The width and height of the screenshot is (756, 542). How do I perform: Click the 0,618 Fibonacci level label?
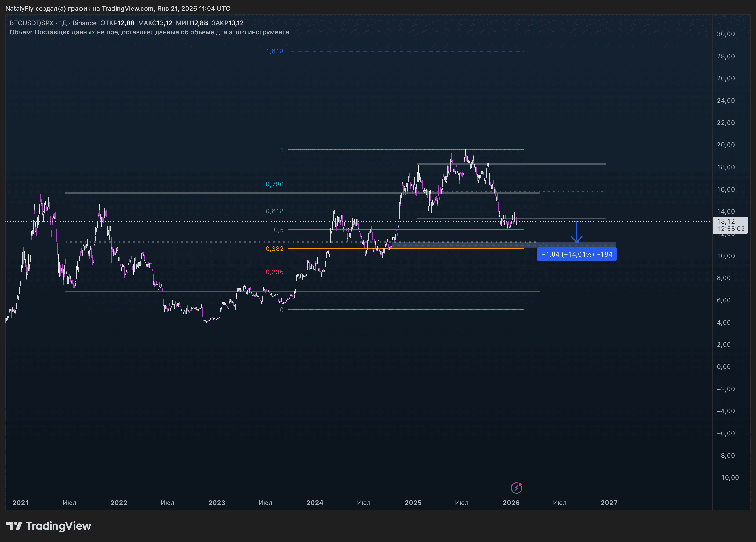(274, 211)
